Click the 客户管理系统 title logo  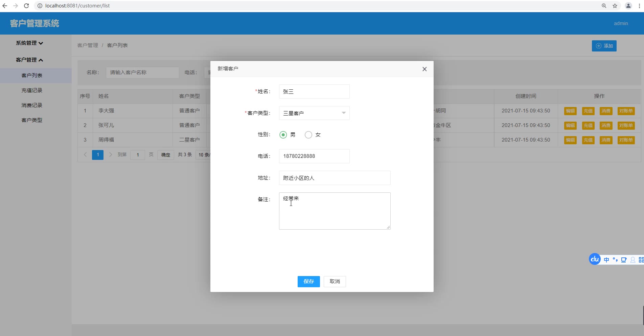(34, 23)
